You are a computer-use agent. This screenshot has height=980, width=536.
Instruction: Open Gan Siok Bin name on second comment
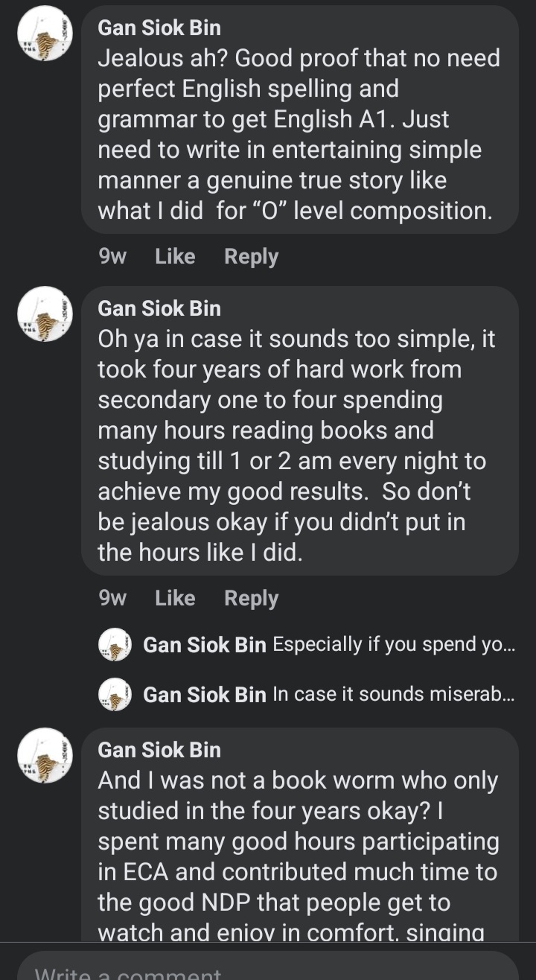(159, 308)
